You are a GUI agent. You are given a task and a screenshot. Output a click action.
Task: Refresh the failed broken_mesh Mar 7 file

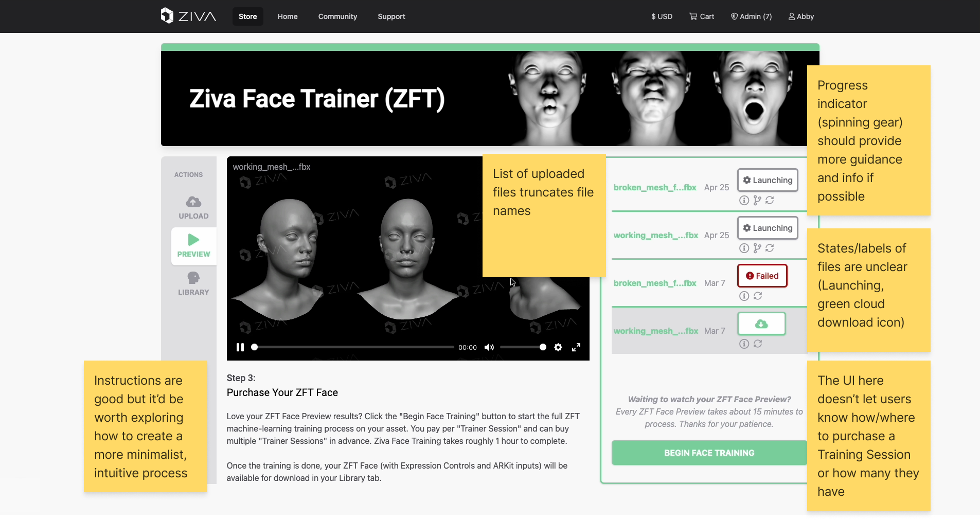[x=758, y=296]
